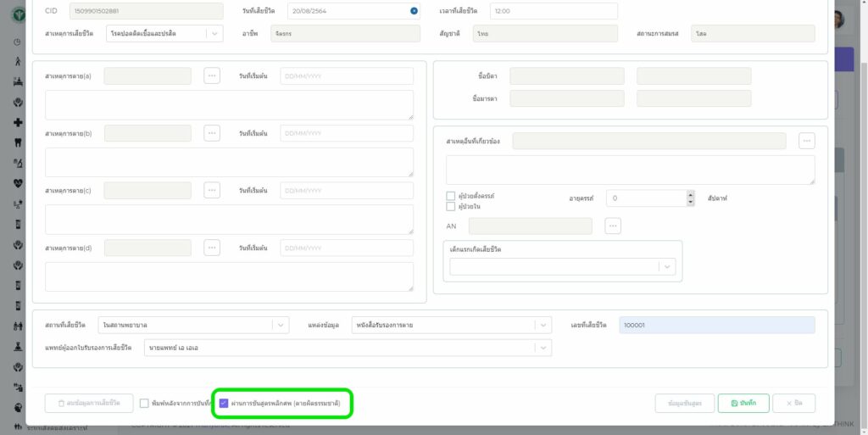Open lookup (…) button for สาเหตุการตาย(d)
Screen dimensions: 868x435
pyautogui.click(x=212, y=248)
